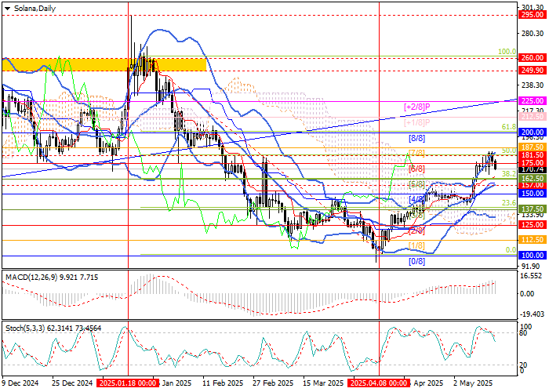549x392 pixels.
Task: Select the orange 187.50 price tag
Action: (532, 147)
